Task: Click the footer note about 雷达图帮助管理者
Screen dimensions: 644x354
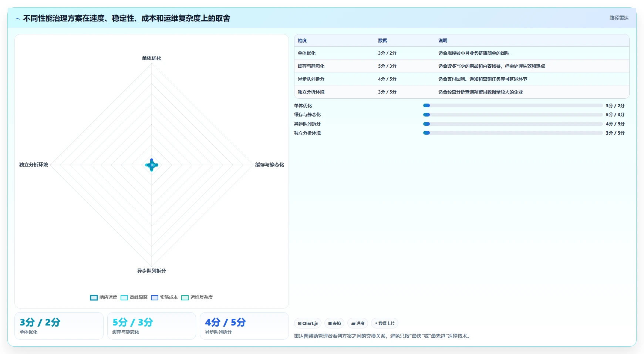Action: coord(382,336)
